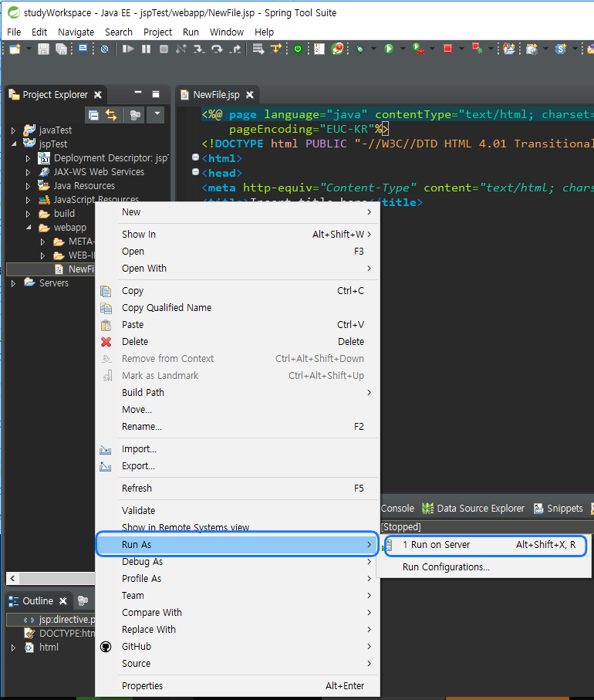594x700 pixels.
Task: Click Paste in the context menu
Action: (x=238, y=325)
